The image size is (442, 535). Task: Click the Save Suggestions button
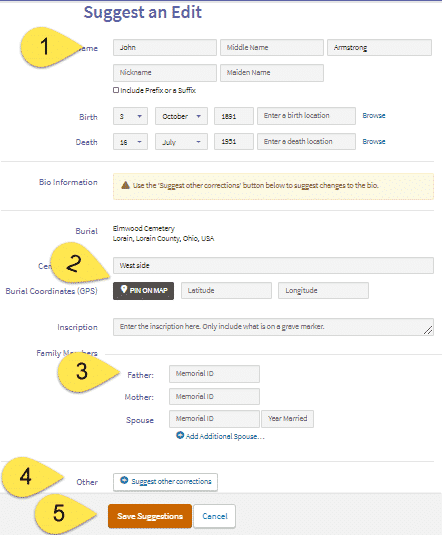coord(150,516)
